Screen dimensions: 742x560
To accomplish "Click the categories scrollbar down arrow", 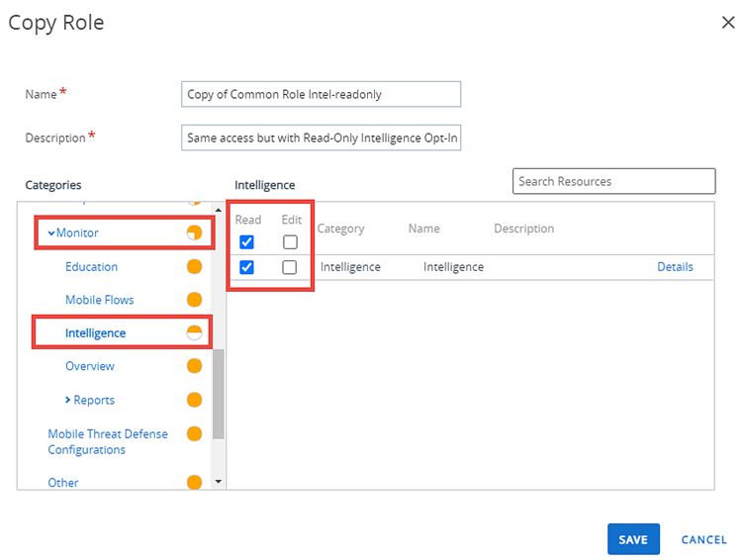I will [219, 482].
